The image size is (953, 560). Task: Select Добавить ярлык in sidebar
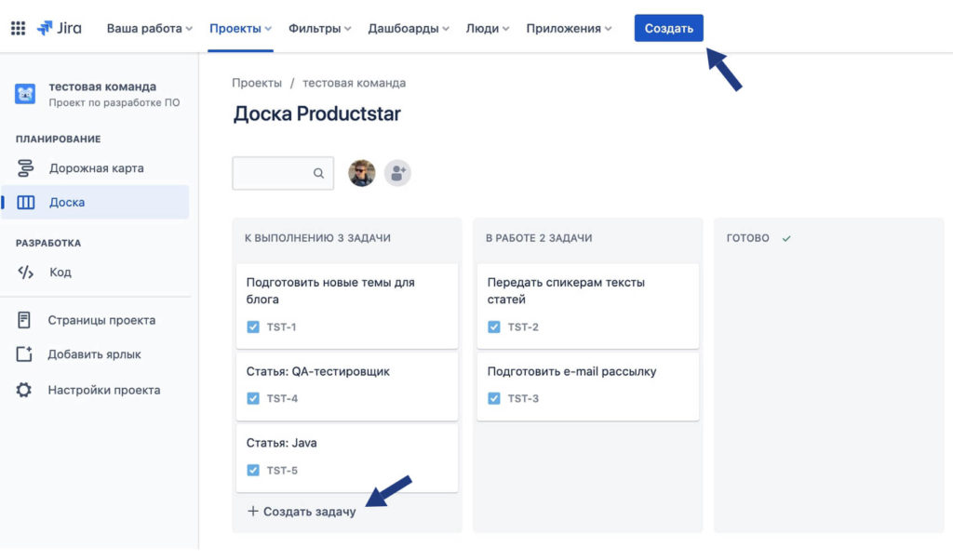coord(95,354)
